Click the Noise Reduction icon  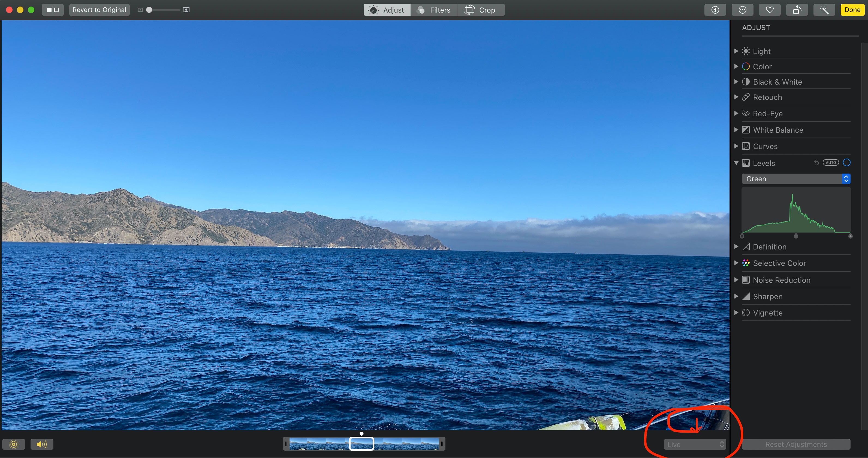click(746, 280)
